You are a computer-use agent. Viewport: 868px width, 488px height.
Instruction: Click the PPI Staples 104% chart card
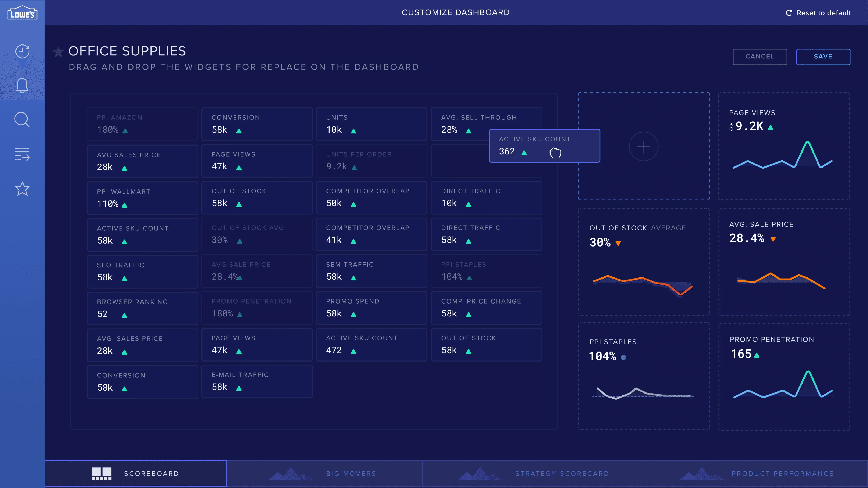[644, 376]
